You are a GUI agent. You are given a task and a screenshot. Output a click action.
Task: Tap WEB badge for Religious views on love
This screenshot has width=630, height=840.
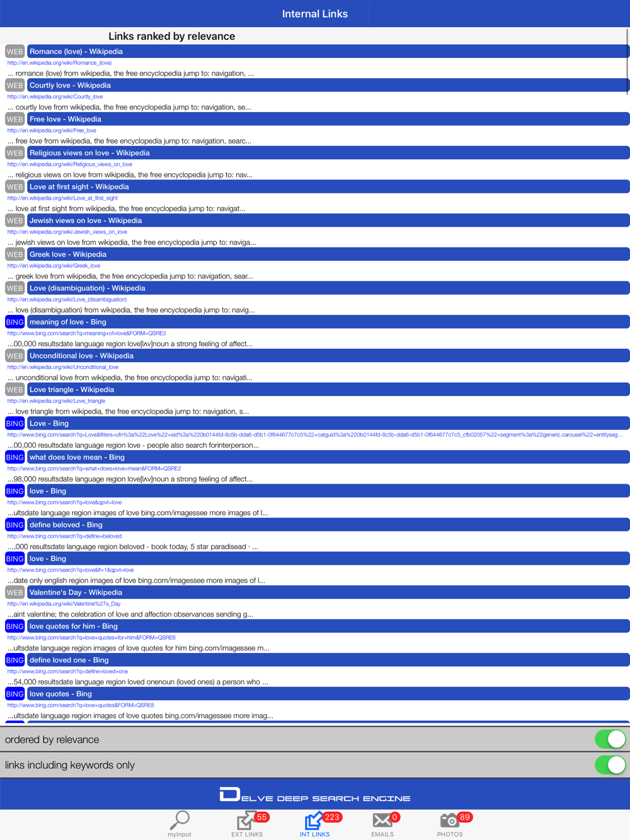pos(14,153)
